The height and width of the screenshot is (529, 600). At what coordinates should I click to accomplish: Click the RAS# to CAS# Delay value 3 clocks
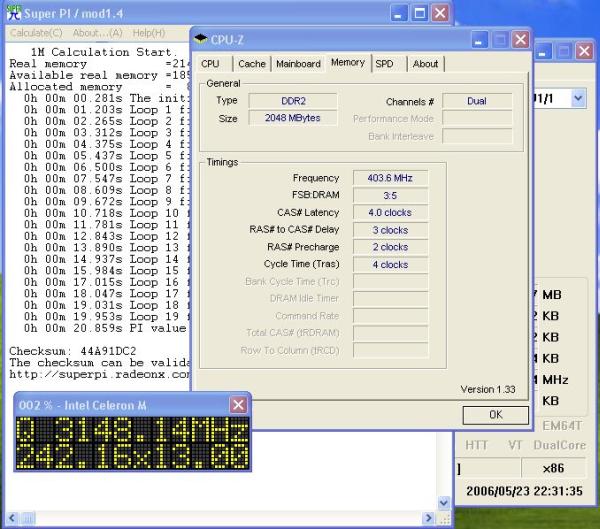point(390,230)
